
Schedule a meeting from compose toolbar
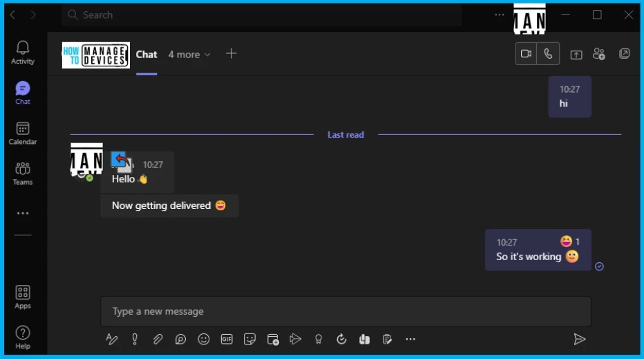(x=273, y=339)
